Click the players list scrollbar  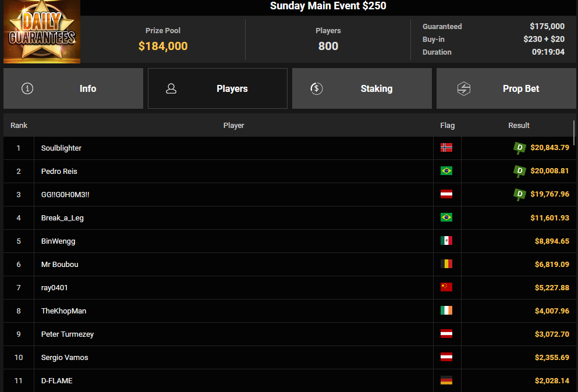[x=574, y=133]
